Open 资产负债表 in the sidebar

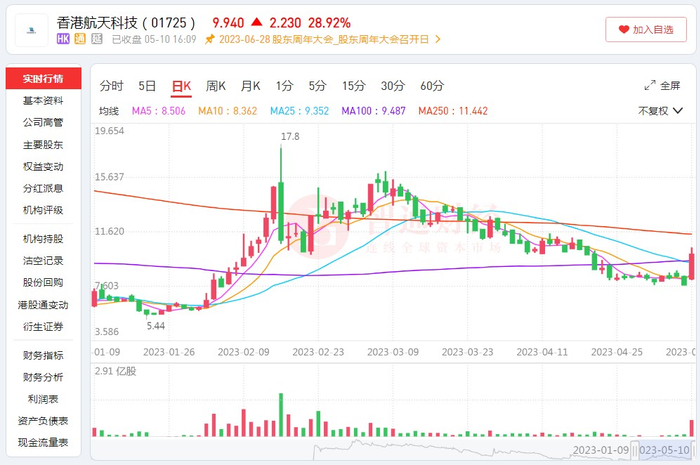coord(43,421)
